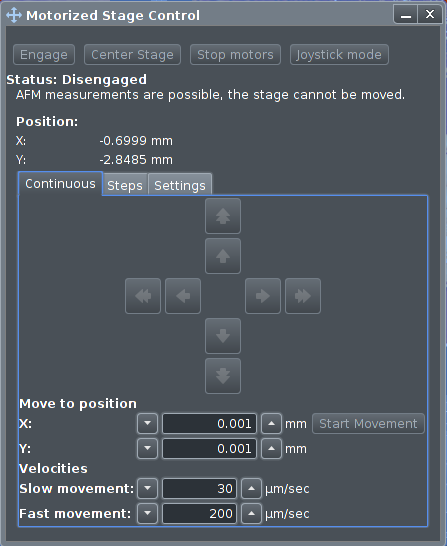
Task: Click the slow move left single-arrow icon
Action: pos(183,296)
